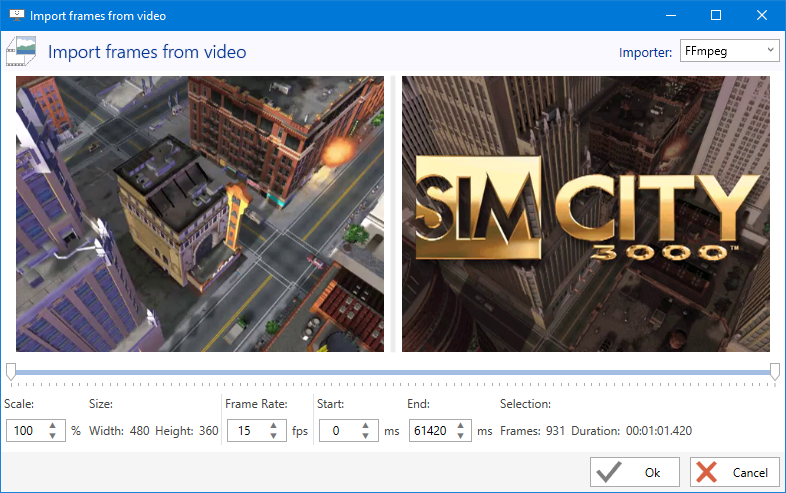
Task: Increase the End time with up arrow
Action: [460, 425]
